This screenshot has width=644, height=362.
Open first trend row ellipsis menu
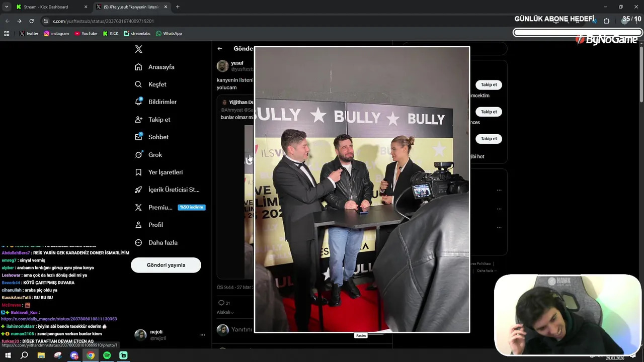click(499, 190)
